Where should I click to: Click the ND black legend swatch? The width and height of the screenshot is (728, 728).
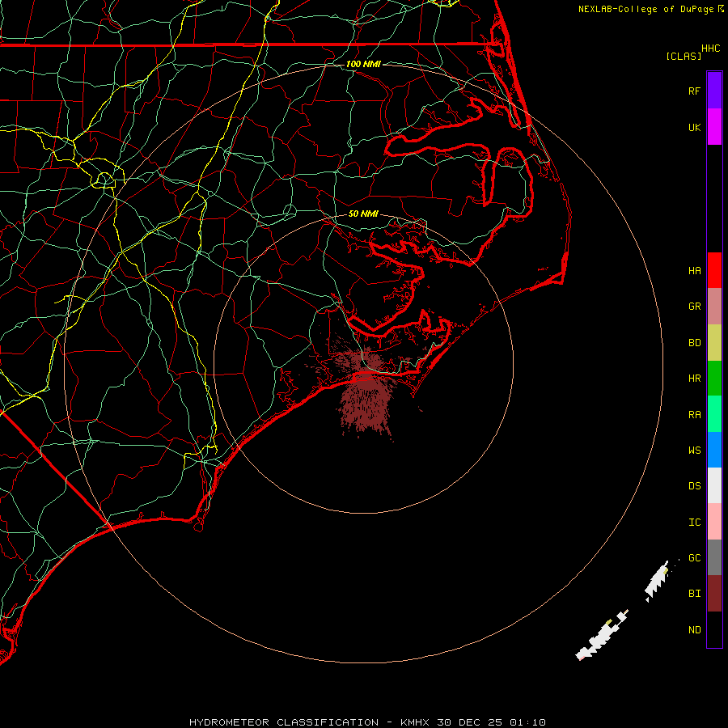point(714,629)
